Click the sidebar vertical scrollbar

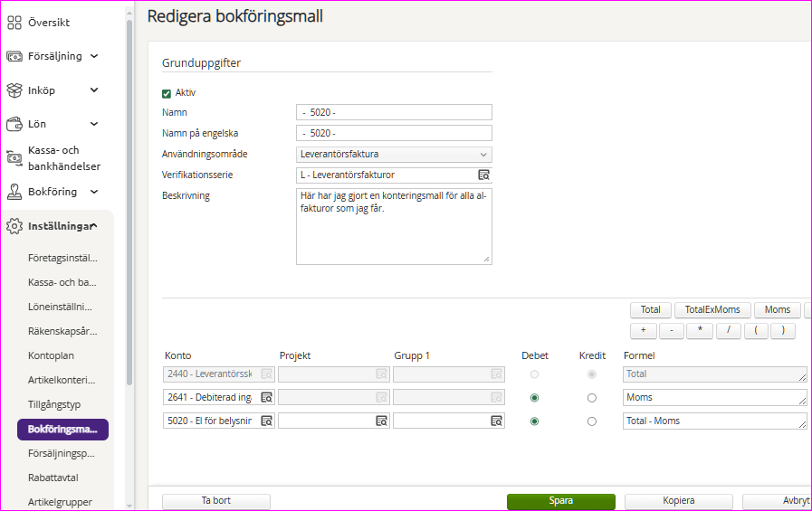tap(129, 203)
